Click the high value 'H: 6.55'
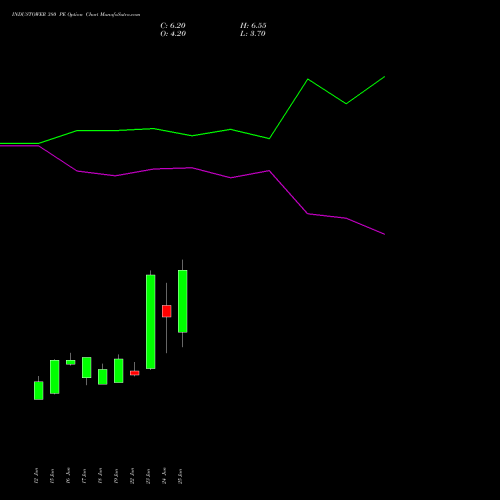 point(253,26)
